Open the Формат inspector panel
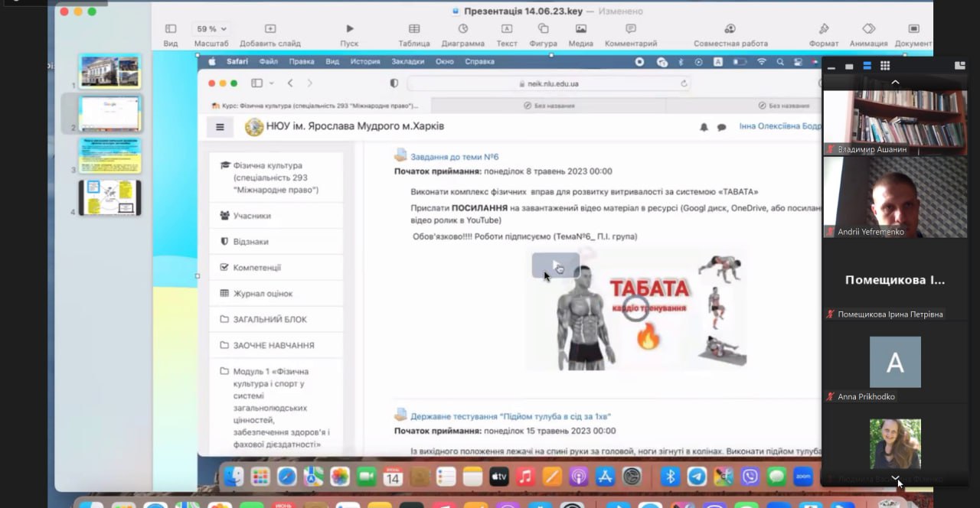 (824, 29)
